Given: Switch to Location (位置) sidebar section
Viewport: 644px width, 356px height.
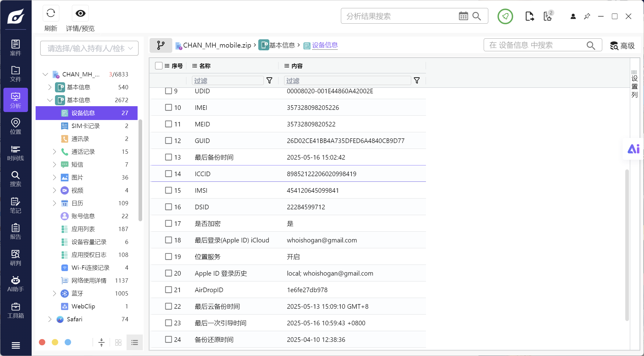Looking at the screenshot, I should pos(16,126).
